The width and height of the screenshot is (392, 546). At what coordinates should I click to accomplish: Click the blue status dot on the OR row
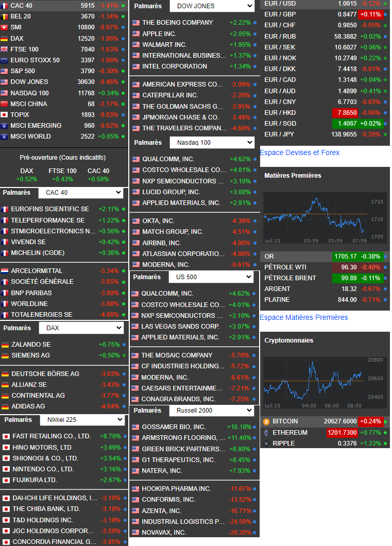point(385,257)
